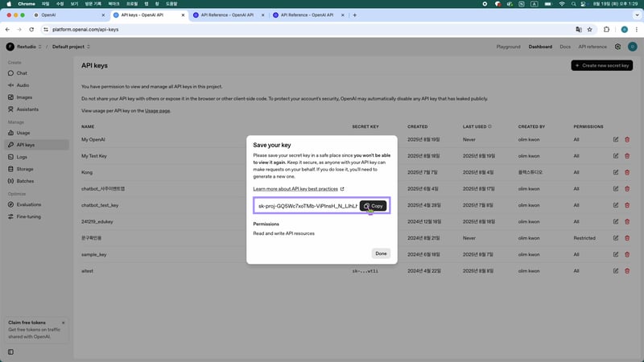Click Create new secret key button
This screenshot has width=644, height=362.
pyautogui.click(x=601, y=65)
